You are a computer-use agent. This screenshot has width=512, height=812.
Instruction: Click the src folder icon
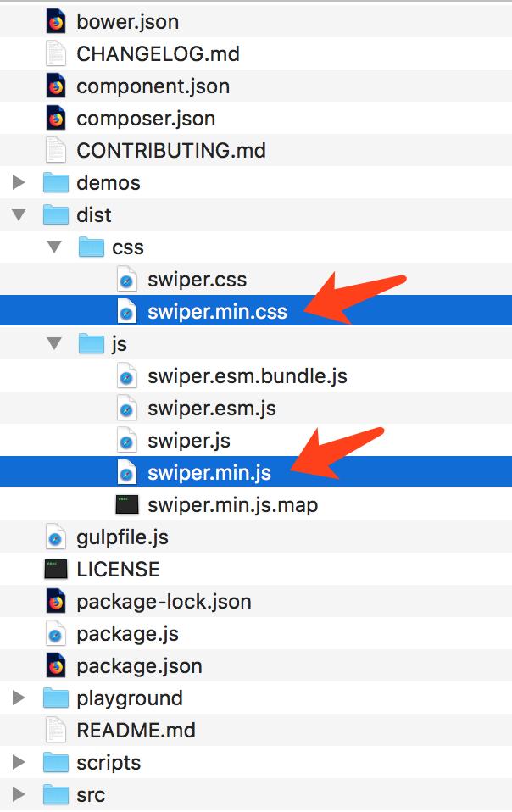pyautogui.click(x=56, y=795)
